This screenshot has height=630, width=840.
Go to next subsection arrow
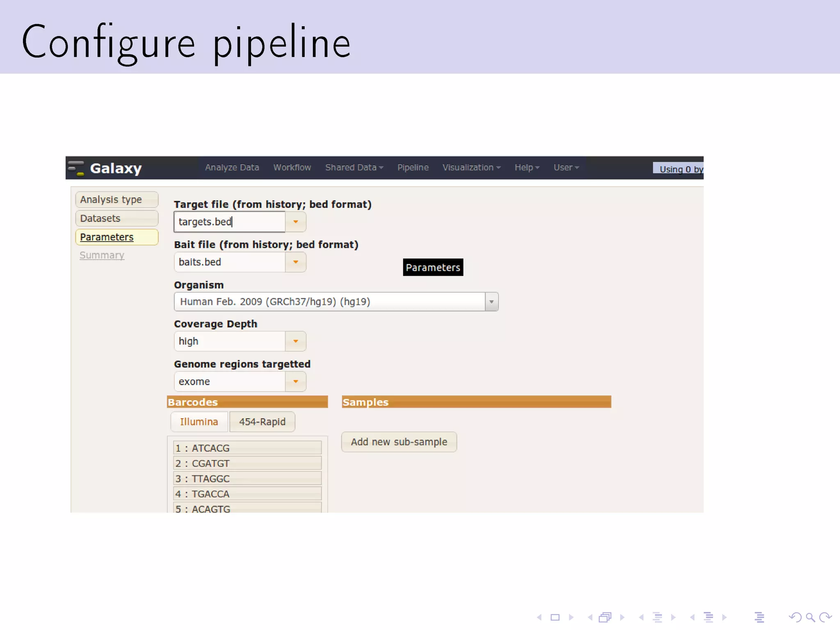(673, 617)
